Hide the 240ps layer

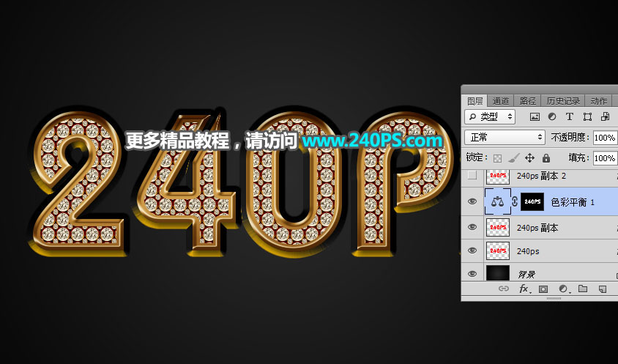point(472,250)
